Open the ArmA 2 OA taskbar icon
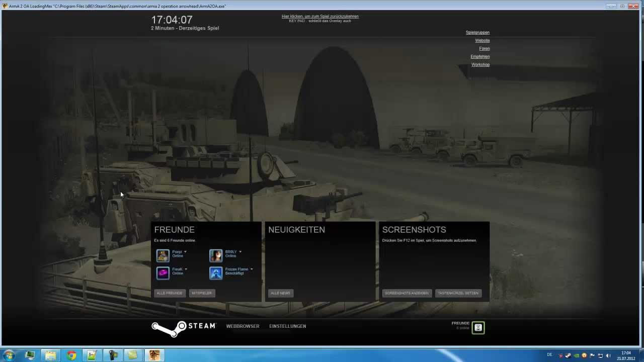The image size is (644, 362). point(154,355)
